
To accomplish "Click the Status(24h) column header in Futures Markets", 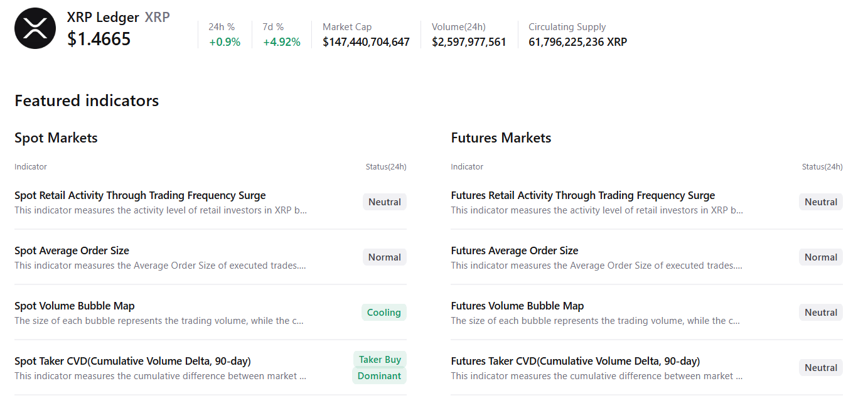I will click(x=822, y=167).
